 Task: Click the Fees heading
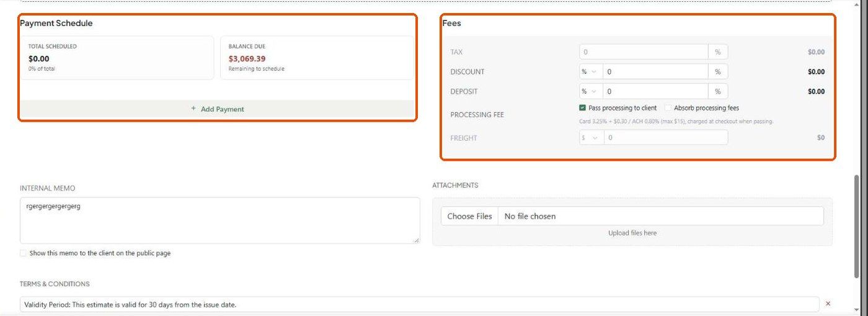click(451, 23)
